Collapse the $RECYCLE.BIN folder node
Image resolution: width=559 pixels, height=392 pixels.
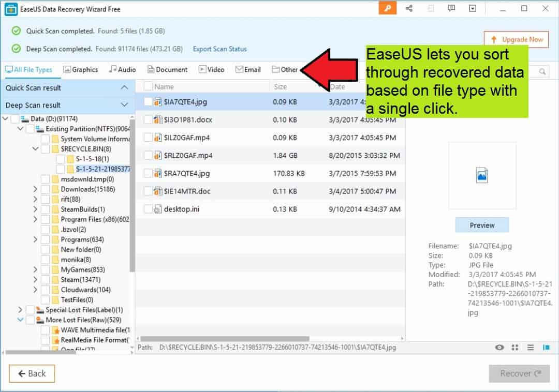[x=35, y=149]
